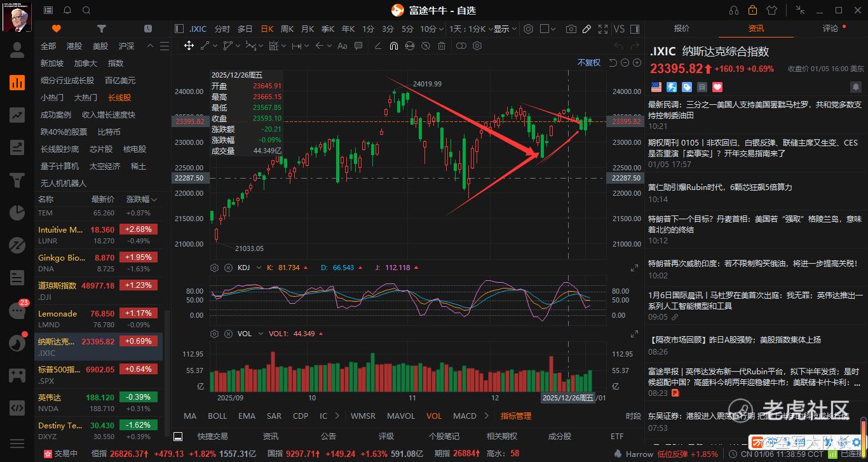Open the stock screener funnel tab
Image resolution: width=868 pixels, height=462 pixels.
[102, 29]
